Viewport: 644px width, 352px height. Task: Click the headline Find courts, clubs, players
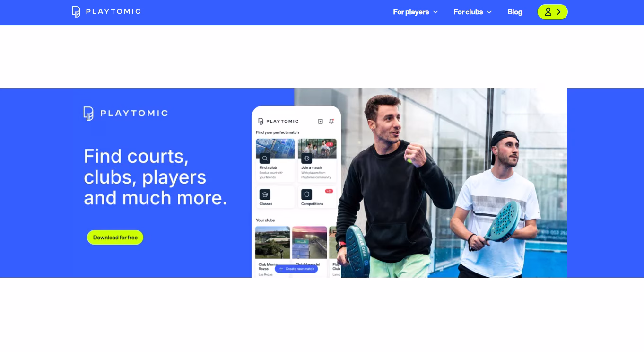(155, 176)
